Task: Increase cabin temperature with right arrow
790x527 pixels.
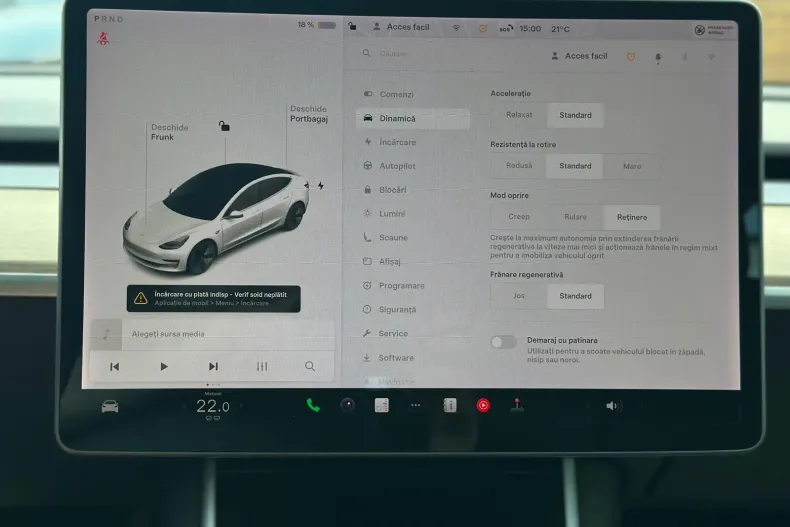Action: point(241,406)
